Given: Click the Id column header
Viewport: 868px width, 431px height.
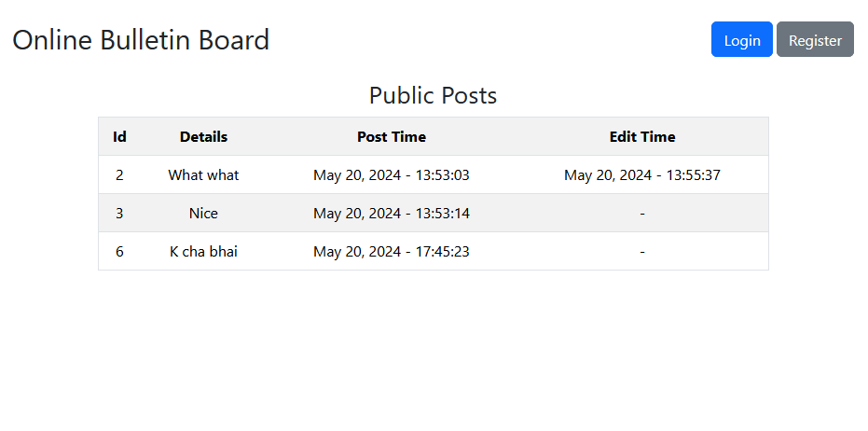Looking at the screenshot, I should tap(119, 136).
